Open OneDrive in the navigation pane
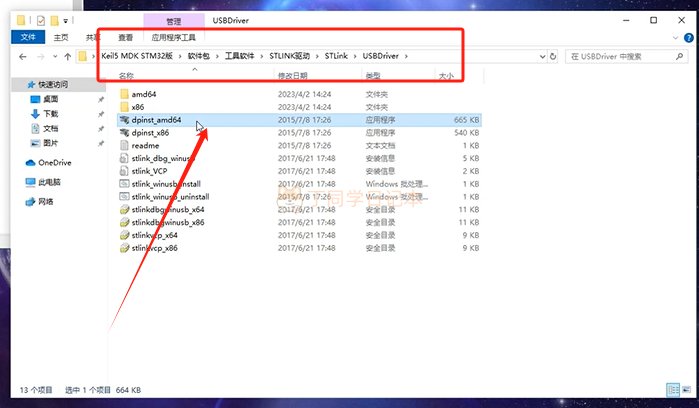The image size is (699, 408). pyautogui.click(x=54, y=162)
